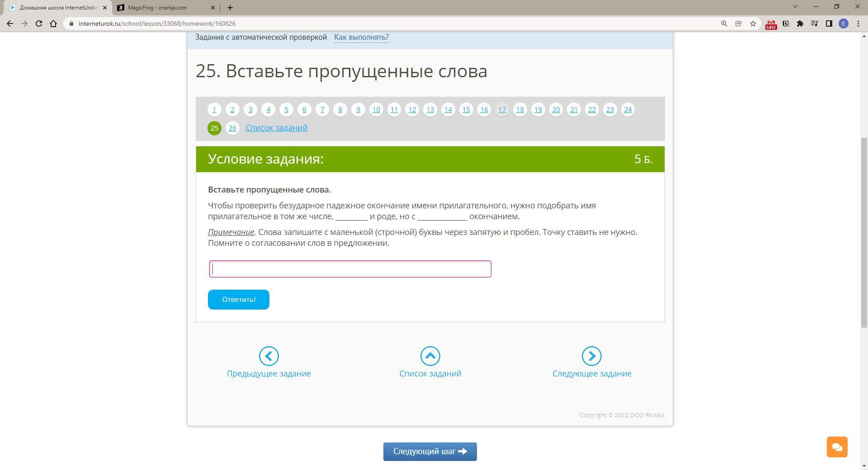
Task: Click the up-arrow task list icon
Action: (430, 356)
